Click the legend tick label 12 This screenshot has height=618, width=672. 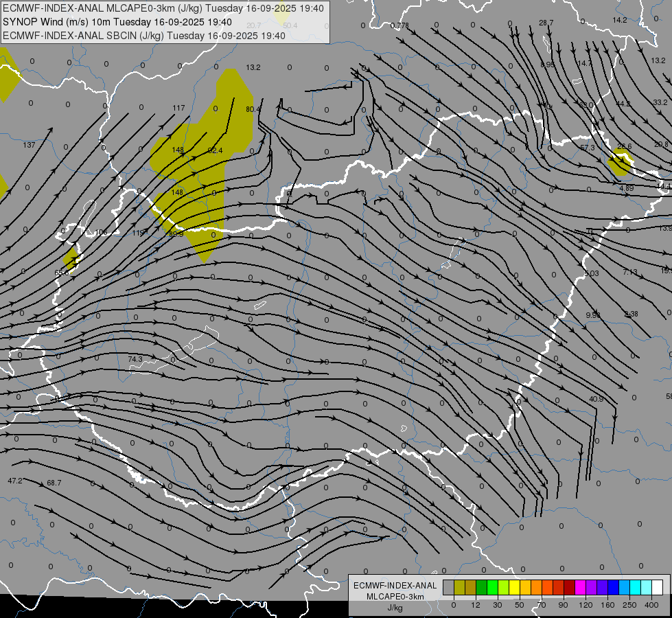click(475, 605)
